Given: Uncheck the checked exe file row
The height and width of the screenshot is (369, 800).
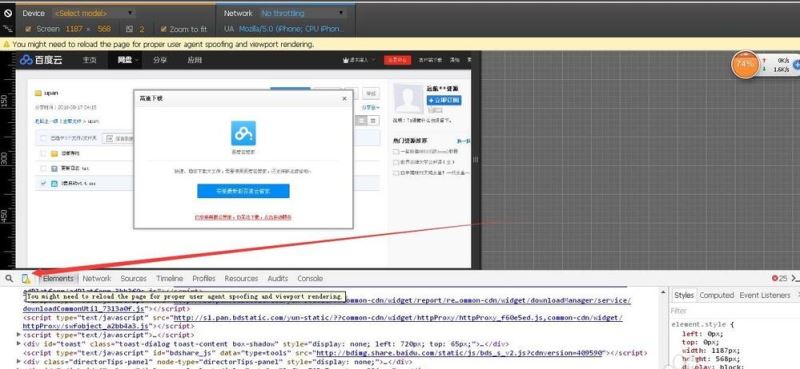Looking at the screenshot, I should click(x=43, y=183).
